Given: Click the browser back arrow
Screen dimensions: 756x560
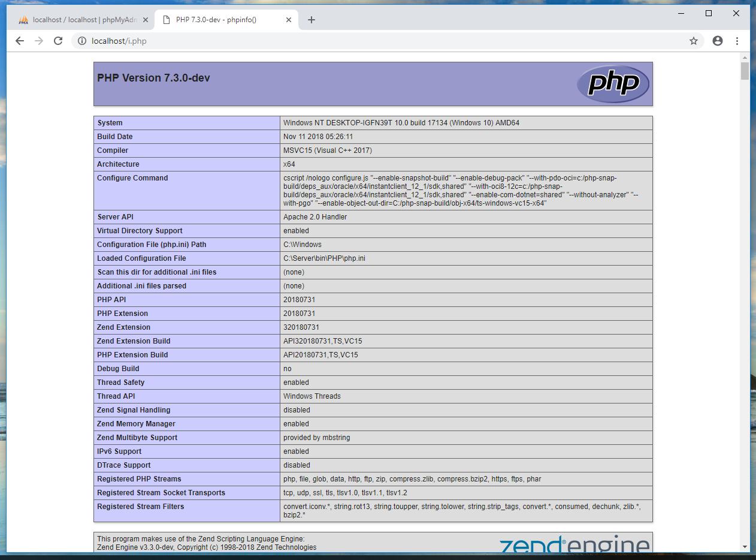Looking at the screenshot, I should (20, 41).
